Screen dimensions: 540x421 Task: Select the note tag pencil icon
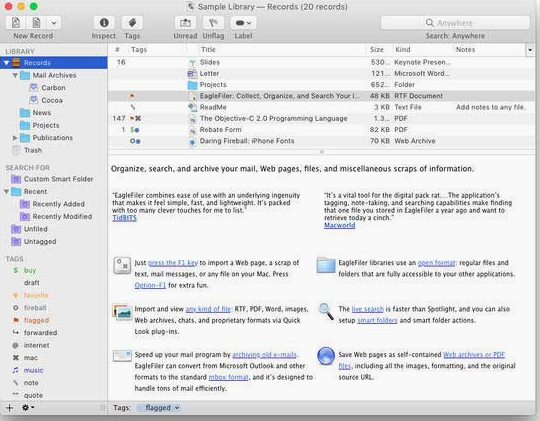coord(15,383)
